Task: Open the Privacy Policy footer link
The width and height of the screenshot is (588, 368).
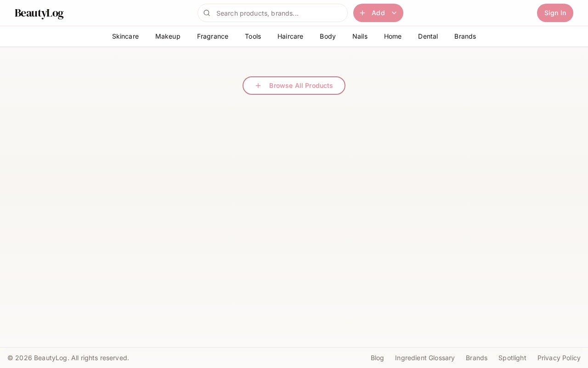Action: pos(559,358)
